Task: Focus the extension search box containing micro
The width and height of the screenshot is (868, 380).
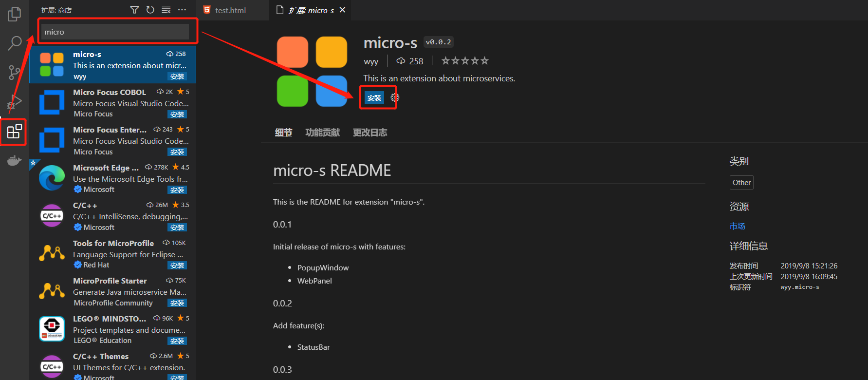Action: 115,32
